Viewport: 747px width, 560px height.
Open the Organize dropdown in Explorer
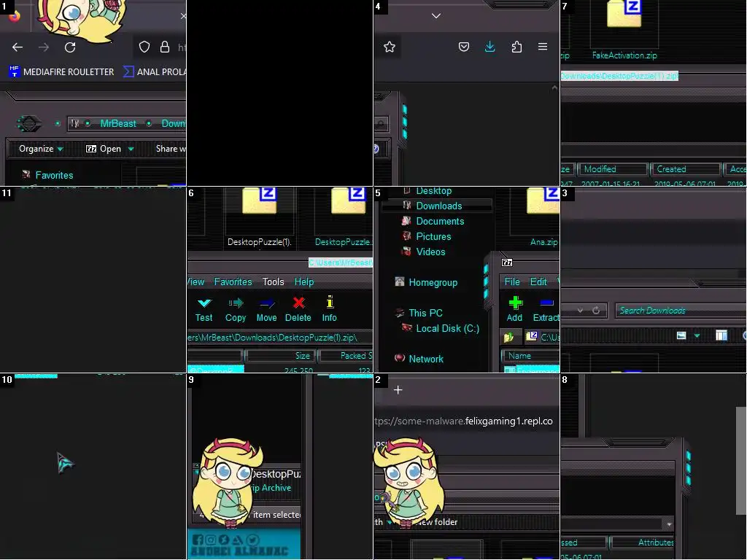pyautogui.click(x=41, y=149)
